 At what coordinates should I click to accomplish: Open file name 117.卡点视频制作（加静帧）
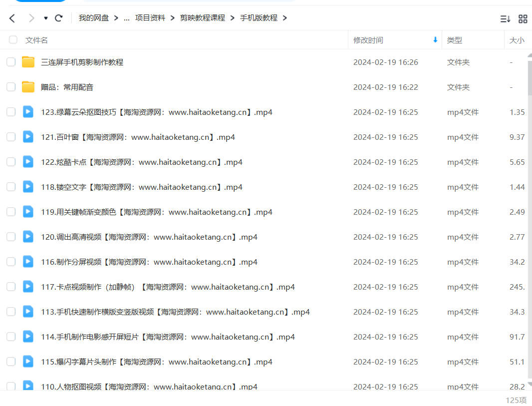coord(168,287)
